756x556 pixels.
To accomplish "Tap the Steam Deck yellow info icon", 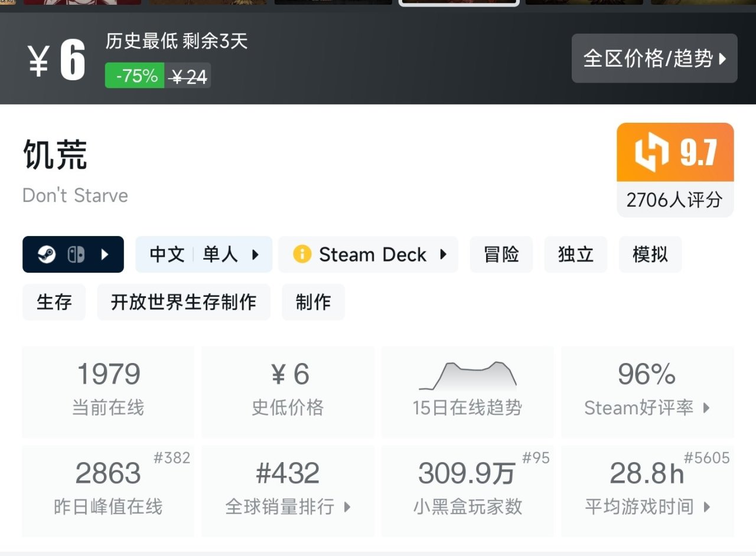I will click(302, 254).
